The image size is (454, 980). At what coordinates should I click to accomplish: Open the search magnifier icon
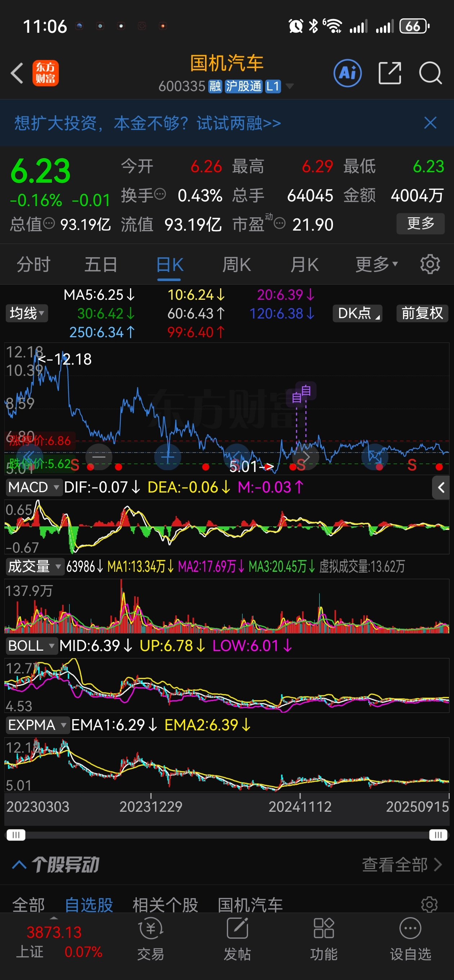coord(430,73)
